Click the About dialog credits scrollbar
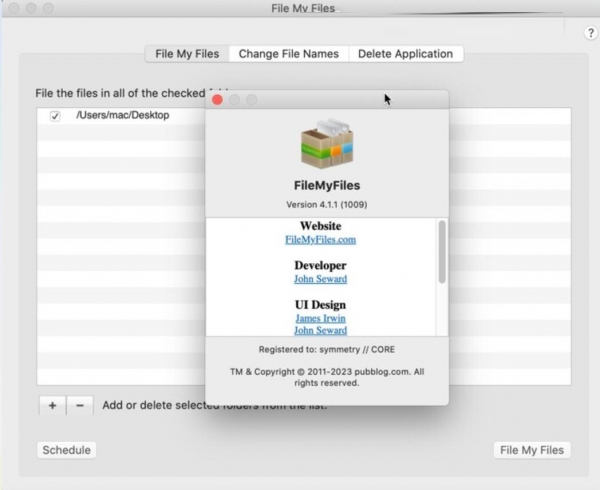 click(x=442, y=252)
